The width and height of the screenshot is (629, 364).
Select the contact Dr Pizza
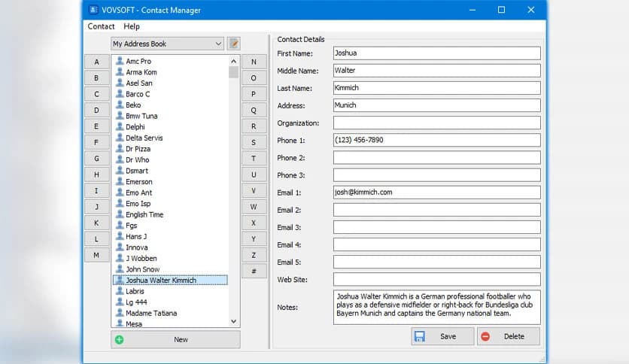pyautogui.click(x=138, y=149)
